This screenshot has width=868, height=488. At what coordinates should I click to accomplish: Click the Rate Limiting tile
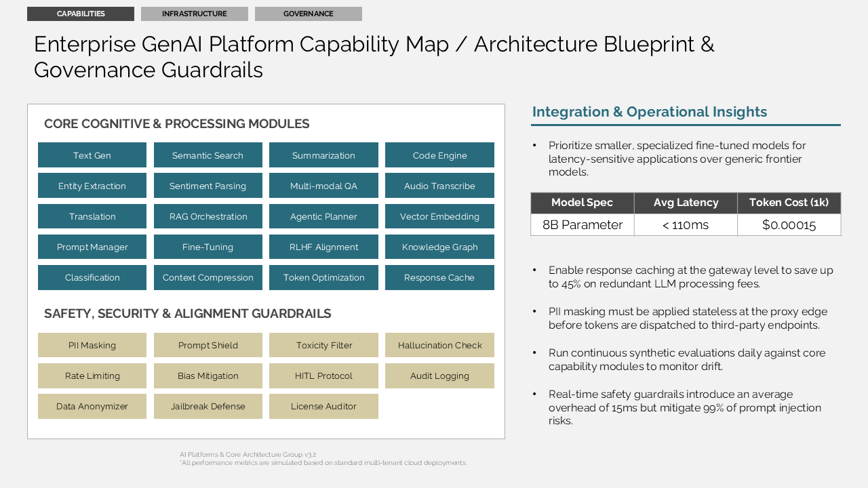[92, 375]
